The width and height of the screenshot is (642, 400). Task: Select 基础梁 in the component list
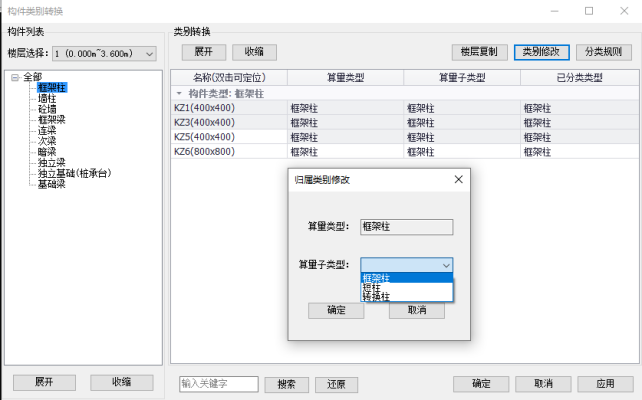pyautogui.click(x=51, y=184)
